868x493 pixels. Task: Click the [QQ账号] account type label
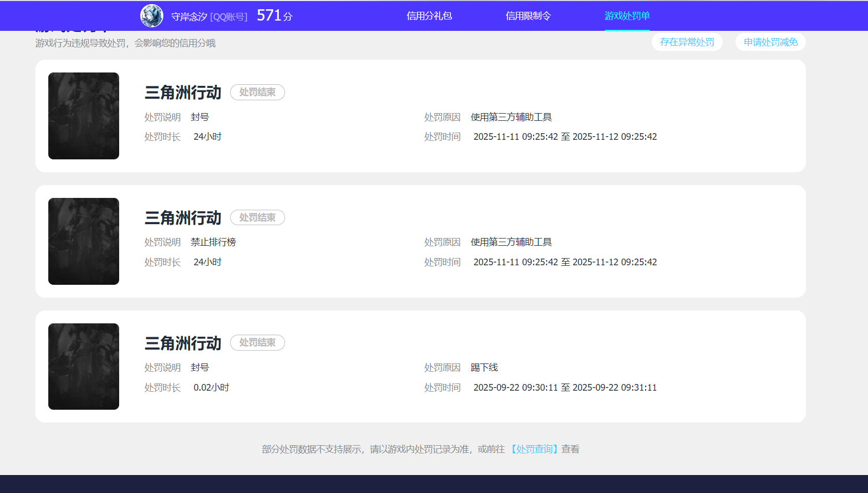click(x=229, y=17)
